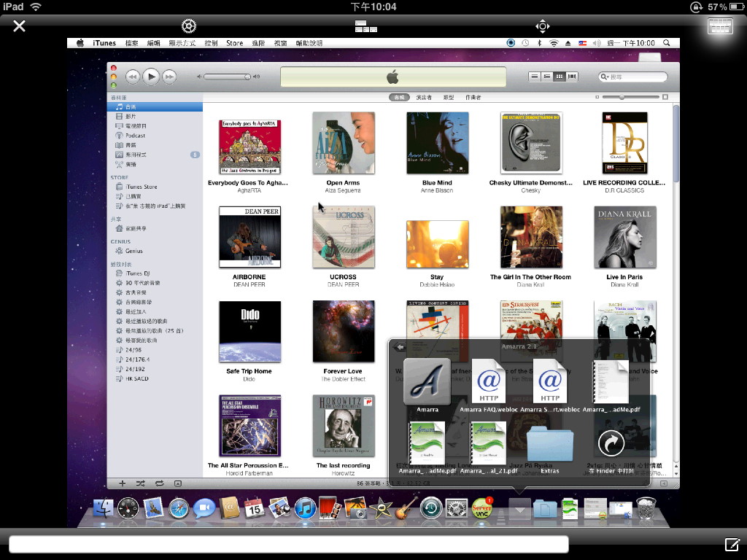
Task: Tap the compose note icon
Action: pyautogui.click(x=732, y=544)
